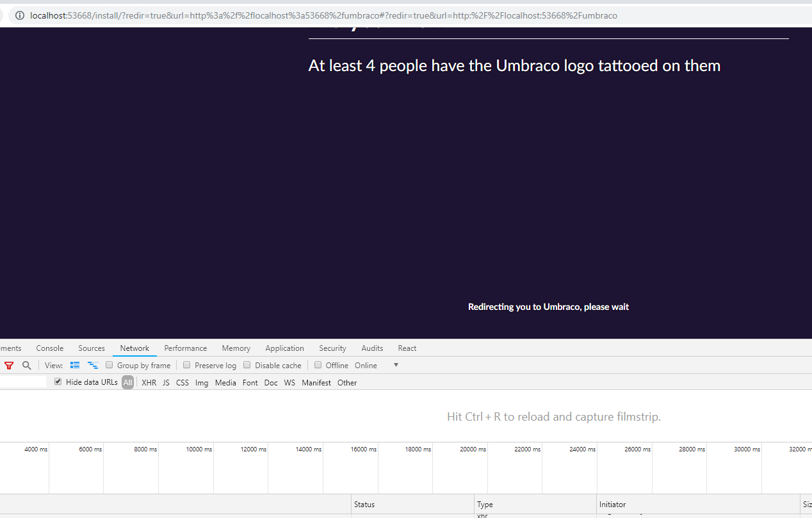
Task: Select the All filter type
Action: [x=128, y=382]
